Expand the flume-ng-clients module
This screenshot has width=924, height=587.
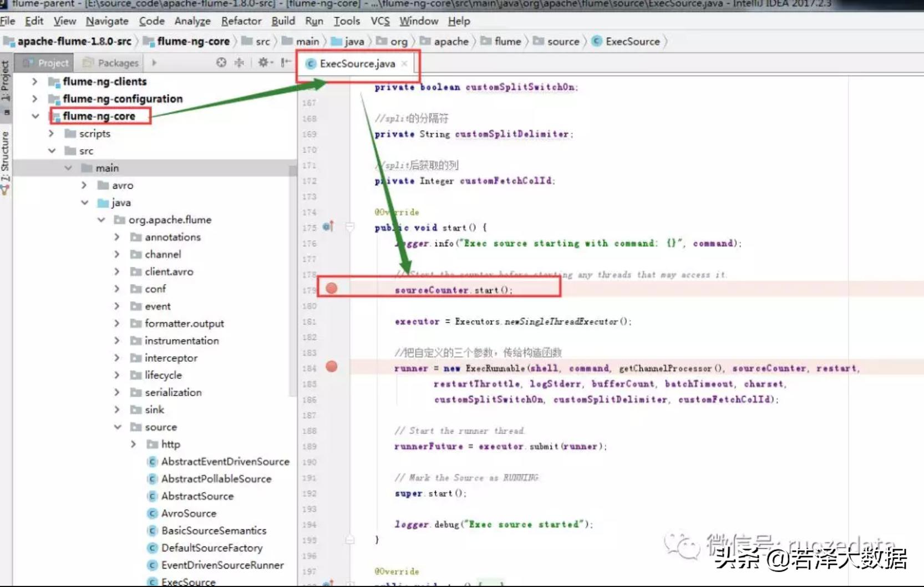click(x=35, y=82)
